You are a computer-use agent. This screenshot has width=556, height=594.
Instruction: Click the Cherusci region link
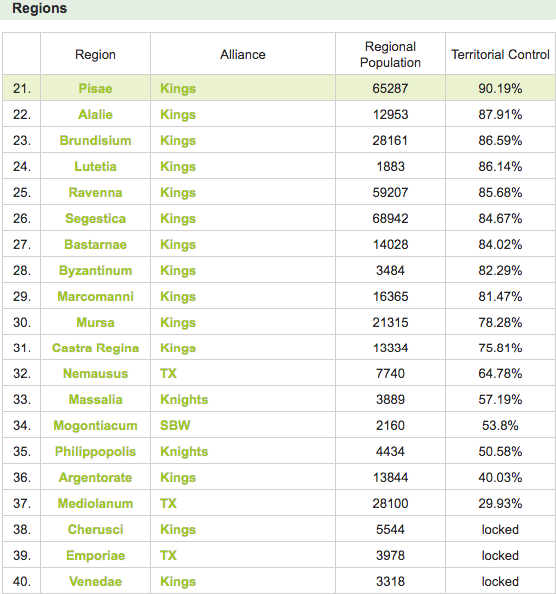coord(95,529)
